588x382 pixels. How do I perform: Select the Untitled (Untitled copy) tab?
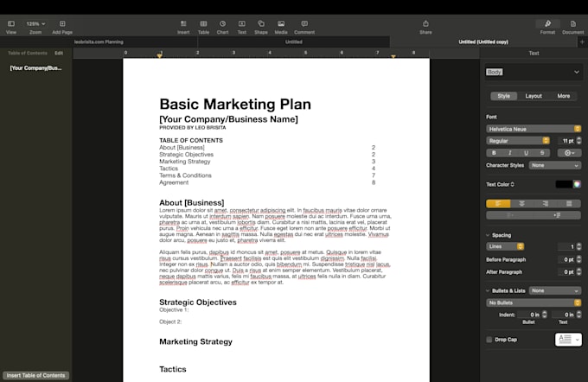pos(483,42)
